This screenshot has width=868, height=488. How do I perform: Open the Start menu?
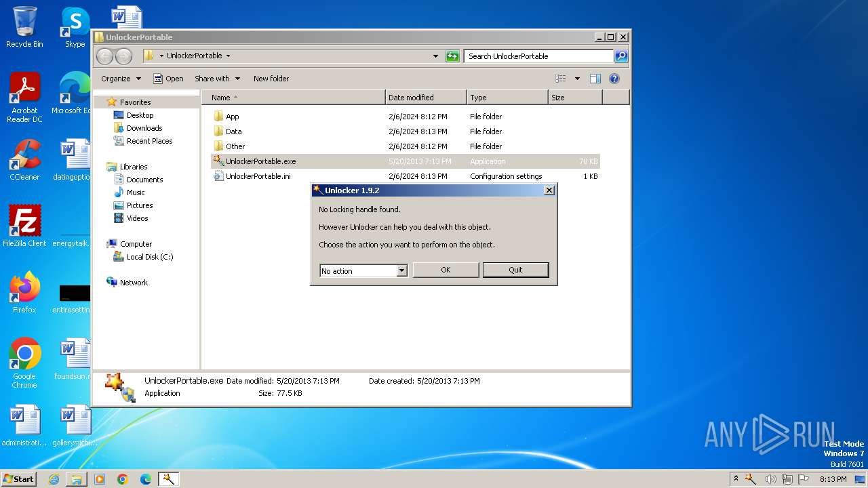point(18,479)
